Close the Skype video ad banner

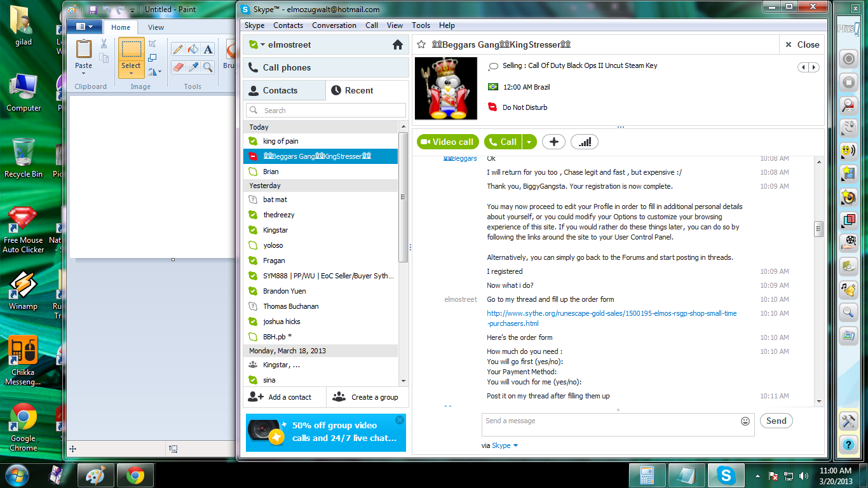pyautogui.click(x=399, y=420)
